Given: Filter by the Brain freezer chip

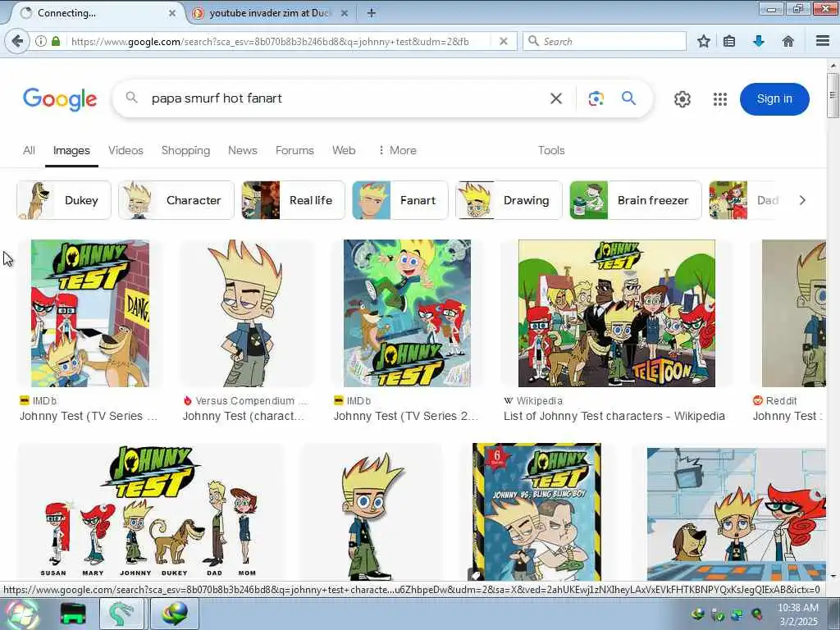Looking at the screenshot, I should click(636, 200).
